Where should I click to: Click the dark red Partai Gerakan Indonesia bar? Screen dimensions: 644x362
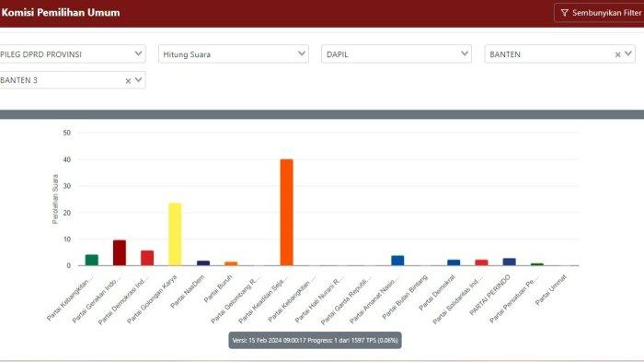(x=120, y=252)
